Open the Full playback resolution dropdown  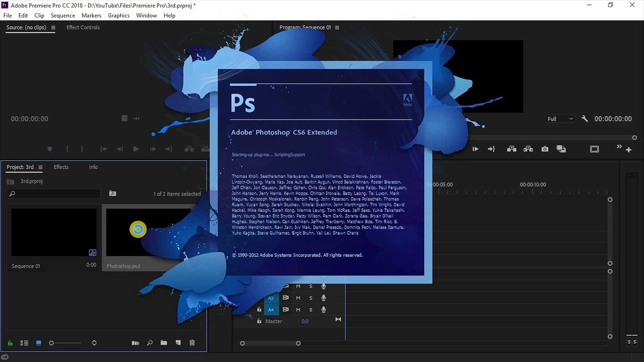pyautogui.click(x=560, y=119)
